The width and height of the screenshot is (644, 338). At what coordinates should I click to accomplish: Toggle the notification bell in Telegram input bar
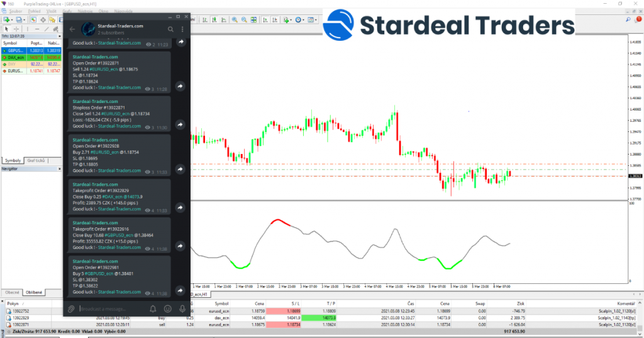click(x=153, y=309)
